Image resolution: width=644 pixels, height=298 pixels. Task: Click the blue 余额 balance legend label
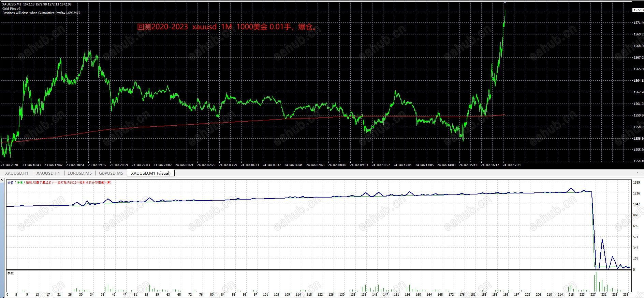point(11,183)
